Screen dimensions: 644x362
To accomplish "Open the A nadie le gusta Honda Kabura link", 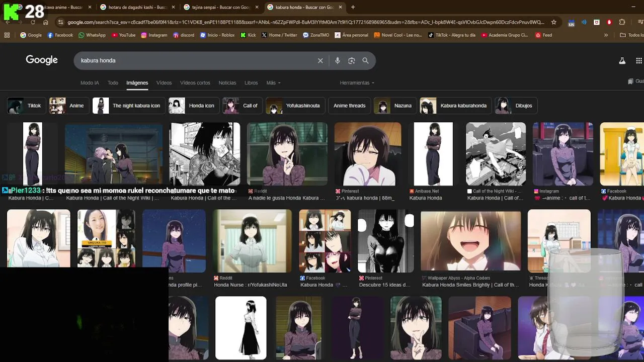I will [287, 198].
